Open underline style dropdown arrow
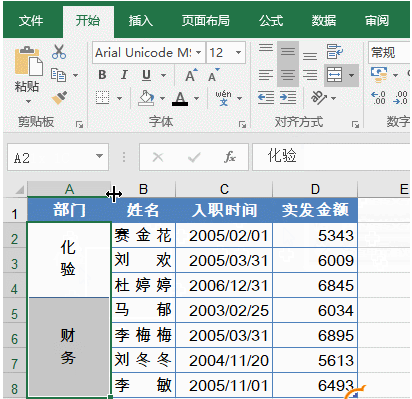Viewport: 412px width, 399px height. click(163, 75)
